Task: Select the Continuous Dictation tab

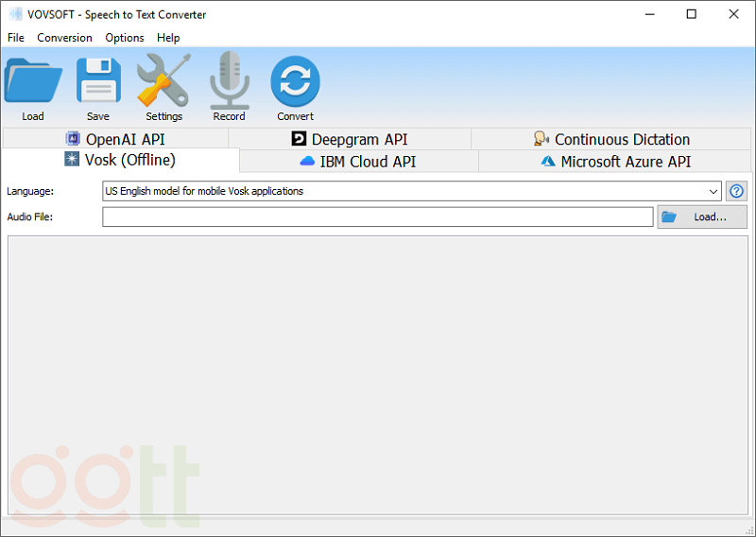Action: 610,139
